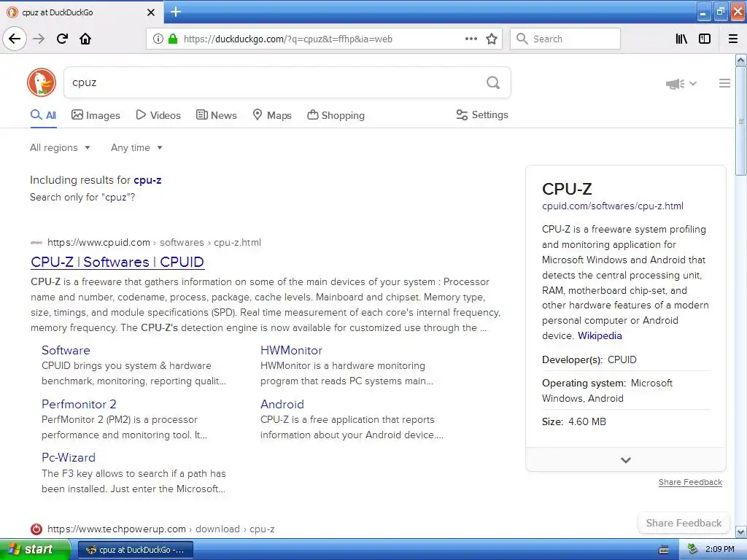Screen dimensions: 747x560
Task: Open page actions three-dot menu
Action: point(471,39)
